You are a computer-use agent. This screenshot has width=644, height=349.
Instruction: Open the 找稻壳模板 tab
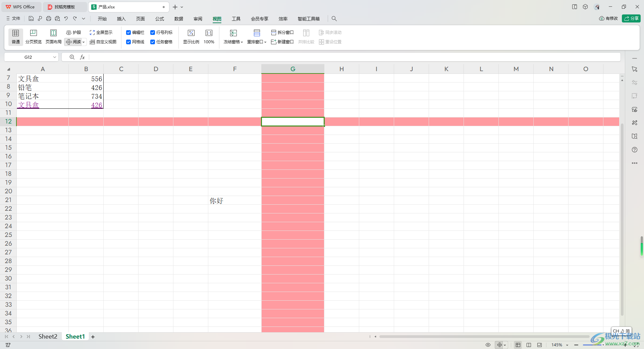coord(64,7)
